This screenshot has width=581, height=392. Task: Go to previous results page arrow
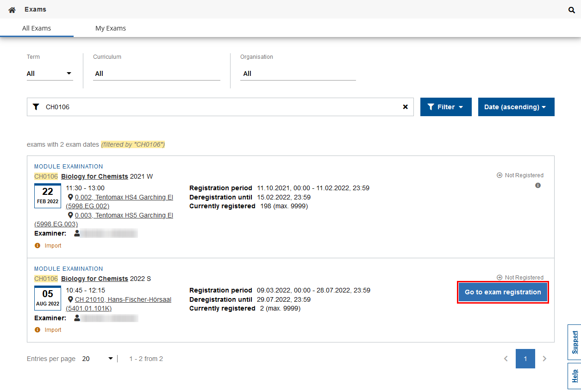coord(506,359)
